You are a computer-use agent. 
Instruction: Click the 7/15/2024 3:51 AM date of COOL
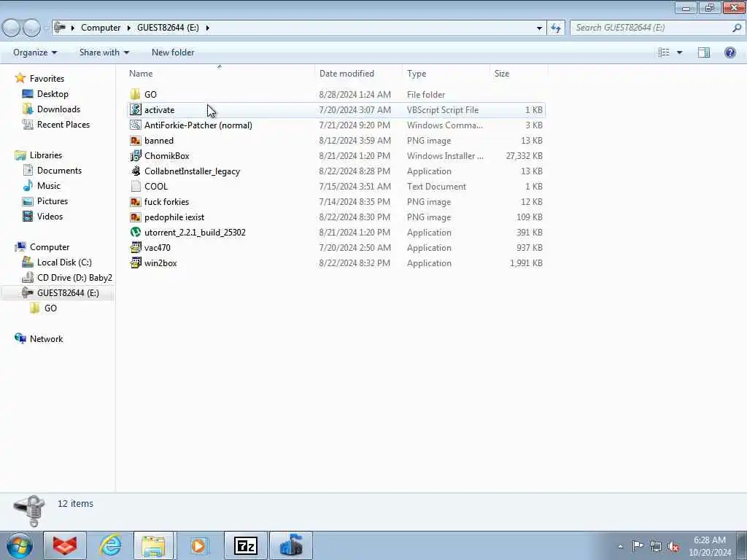pyautogui.click(x=355, y=186)
